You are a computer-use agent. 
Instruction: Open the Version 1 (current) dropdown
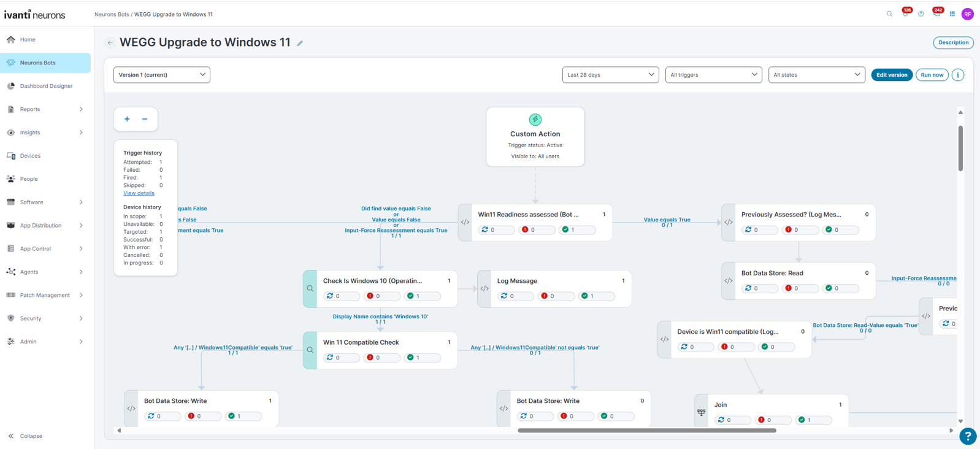[x=162, y=75]
